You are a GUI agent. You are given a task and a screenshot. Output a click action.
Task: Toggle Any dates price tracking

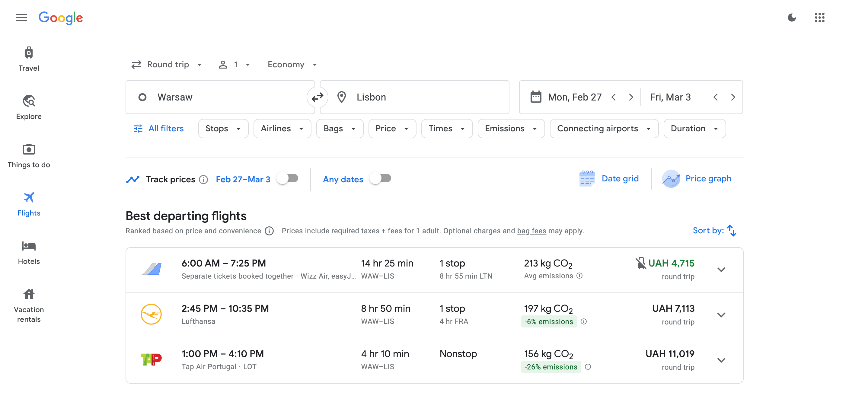(380, 178)
